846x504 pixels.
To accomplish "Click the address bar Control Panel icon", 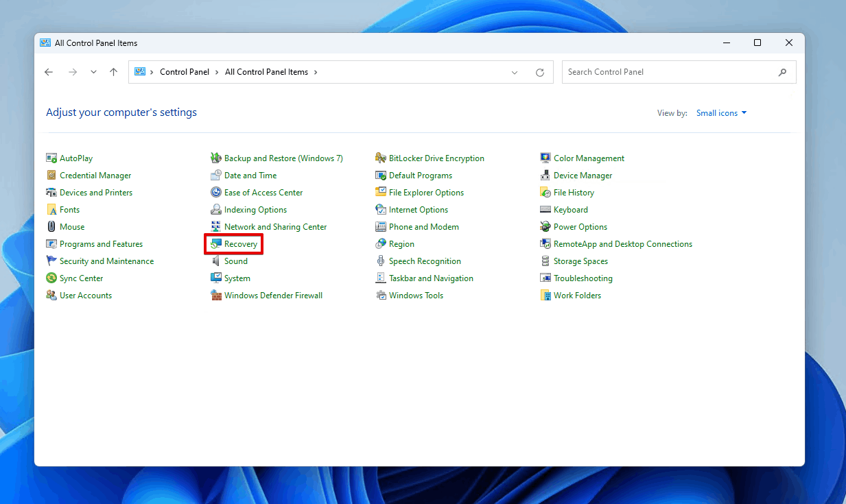I will (140, 72).
